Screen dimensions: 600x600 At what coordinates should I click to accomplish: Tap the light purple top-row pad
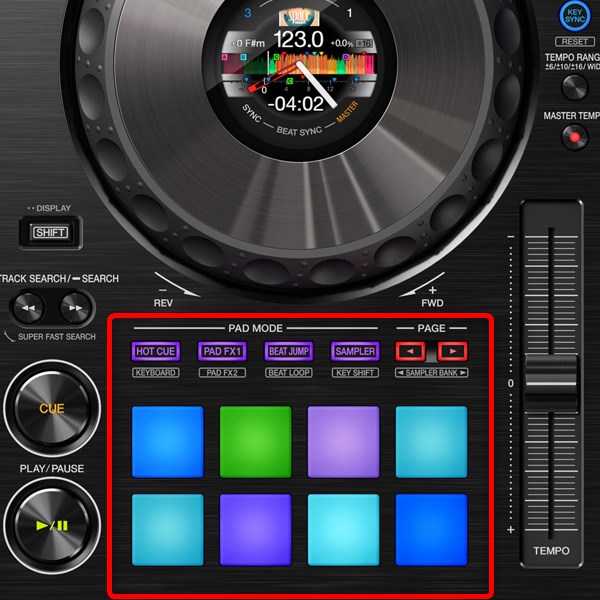[x=344, y=442]
